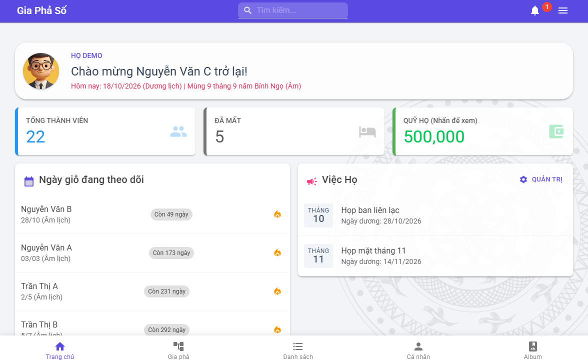The height and width of the screenshot is (364, 588).
Task: Click the search magnifier icon
Action: click(x=248, y=10)
